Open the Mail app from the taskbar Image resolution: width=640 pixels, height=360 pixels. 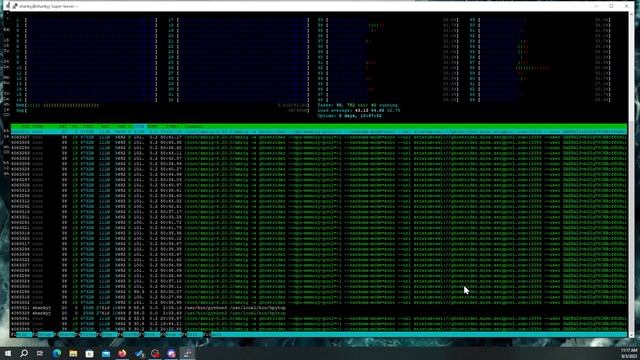pos(106,353)
